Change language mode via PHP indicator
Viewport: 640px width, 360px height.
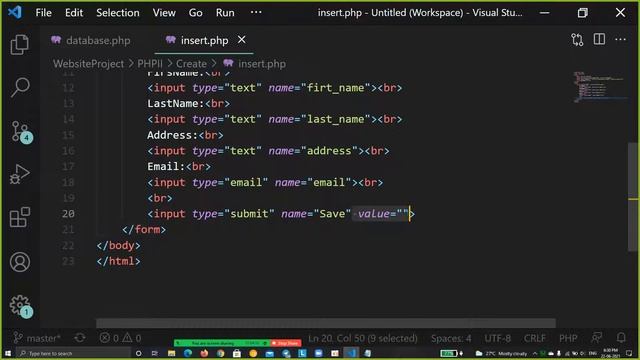(x=568, y=338)
